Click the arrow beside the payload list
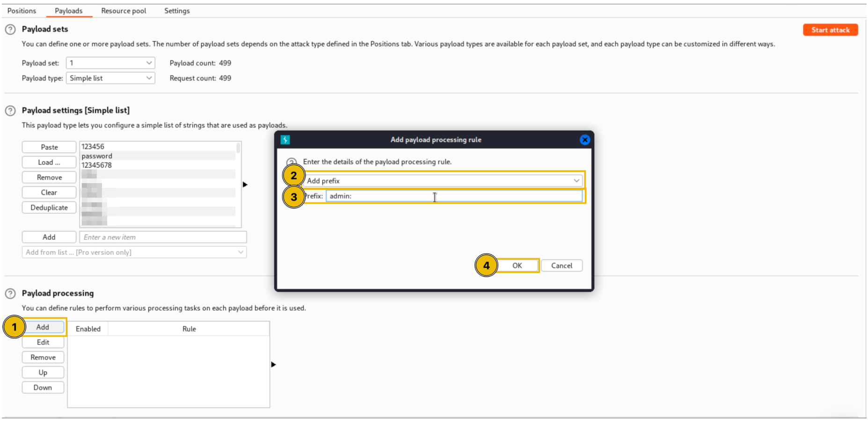868x422 pixels. pos(245,185)
